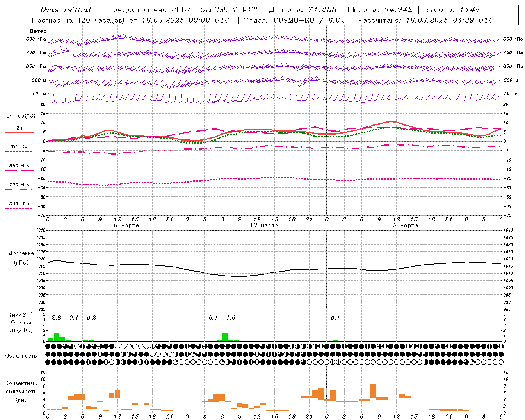This screenshot has width=525, height=420.
Task: Click the forecast start time 16.03.2025 00:00 UTC
Action: pos(186,20)
